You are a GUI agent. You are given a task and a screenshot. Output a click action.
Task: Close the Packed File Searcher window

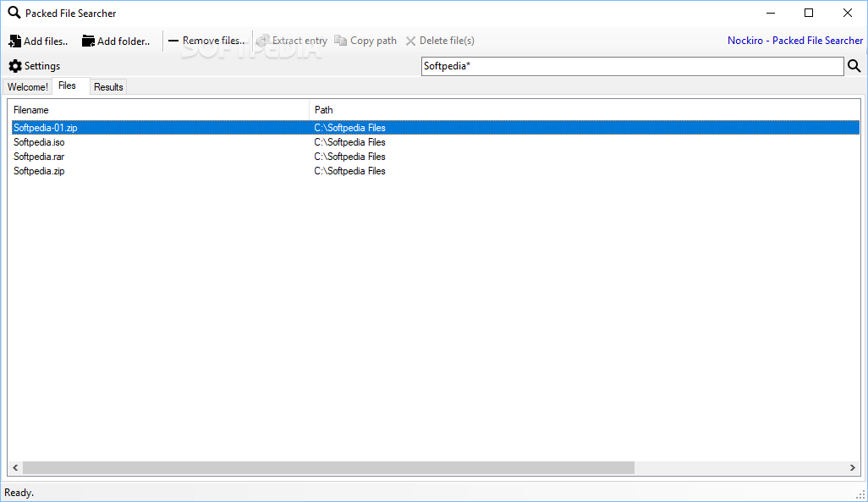click(848, 13)
